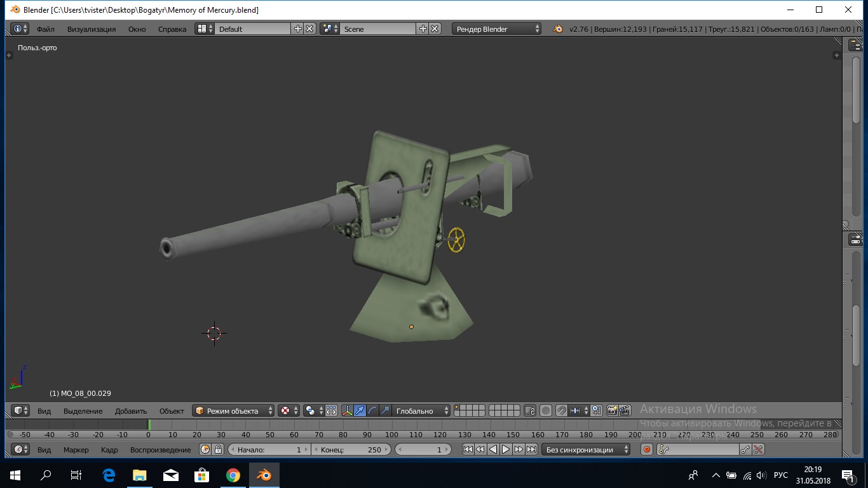
Task: Click the OpenGL render animation clapperboard icon
Action: 625,410
